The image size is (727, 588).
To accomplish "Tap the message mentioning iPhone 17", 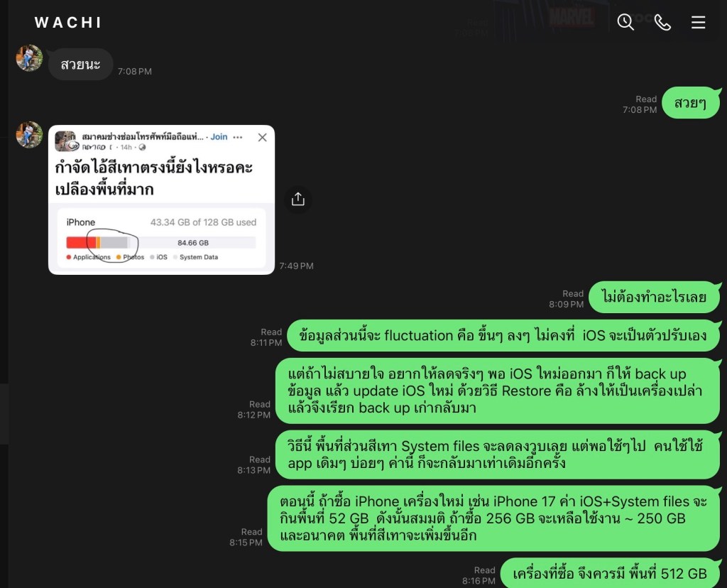I will coord(494,518).
